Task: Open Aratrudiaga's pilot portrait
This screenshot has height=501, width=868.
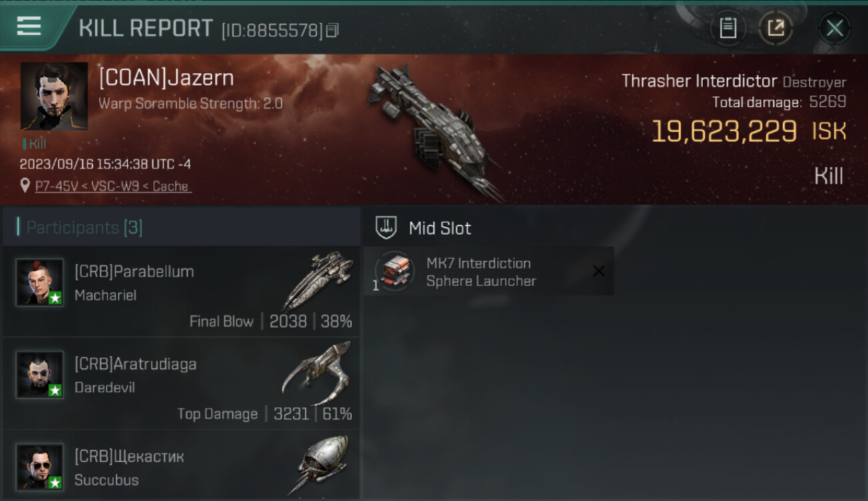Action: (x=40, y=375)
